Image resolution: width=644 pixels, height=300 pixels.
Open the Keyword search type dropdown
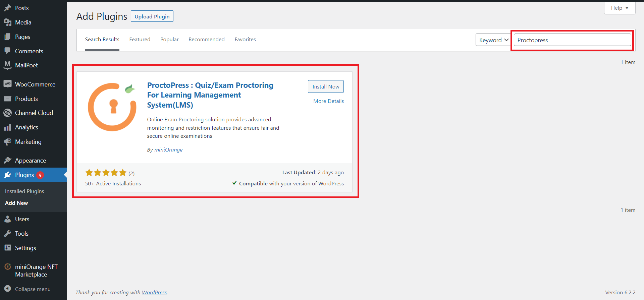(493, 40)
